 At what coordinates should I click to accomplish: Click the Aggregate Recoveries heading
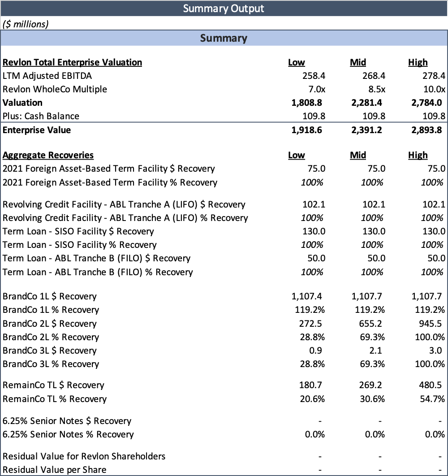(48, 155)
